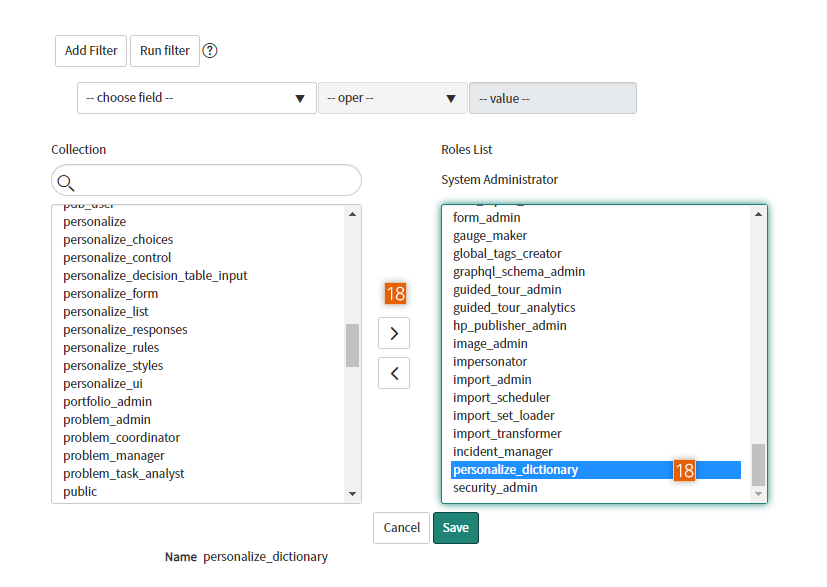Focus the Collection search box

pyautogui.click(x=206, y=180)
